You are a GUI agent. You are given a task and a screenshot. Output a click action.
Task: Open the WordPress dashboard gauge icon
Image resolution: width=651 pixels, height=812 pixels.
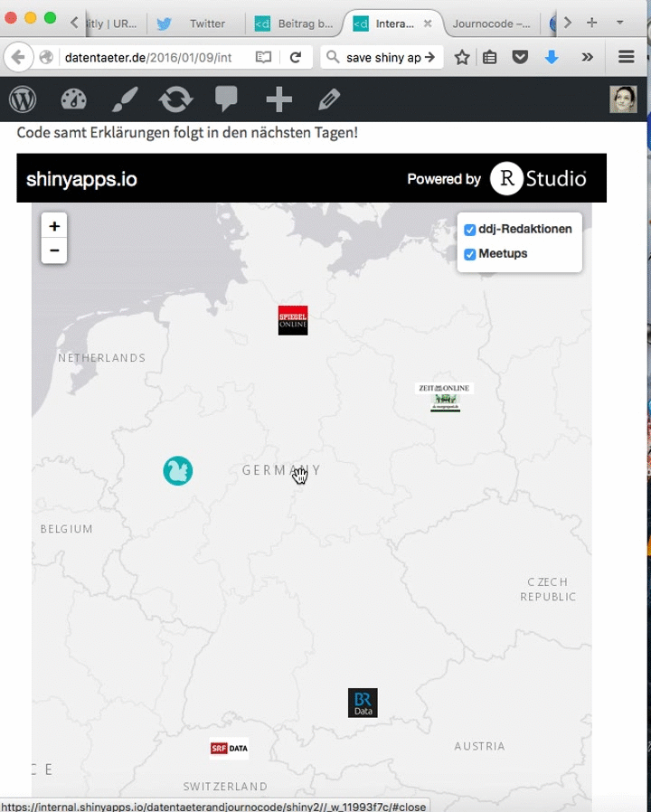point(74,99)
